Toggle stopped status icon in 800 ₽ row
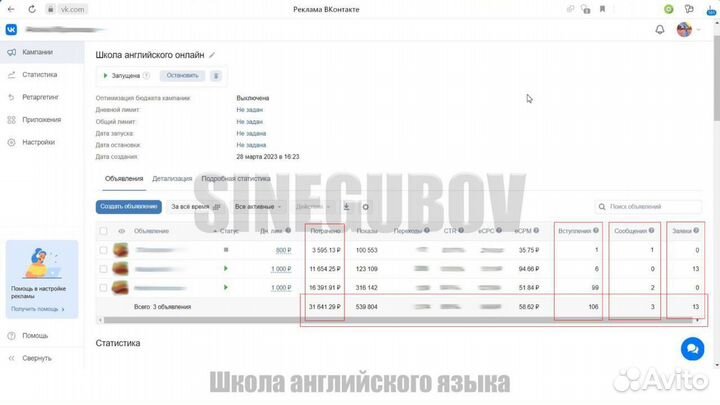720x405 pixels. pyautogui.click(x=226, y=250)
